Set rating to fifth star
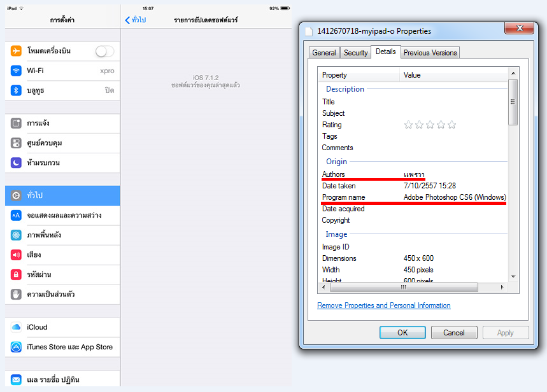This screenshot has height=392, width=547. click(x=451, y=125)
